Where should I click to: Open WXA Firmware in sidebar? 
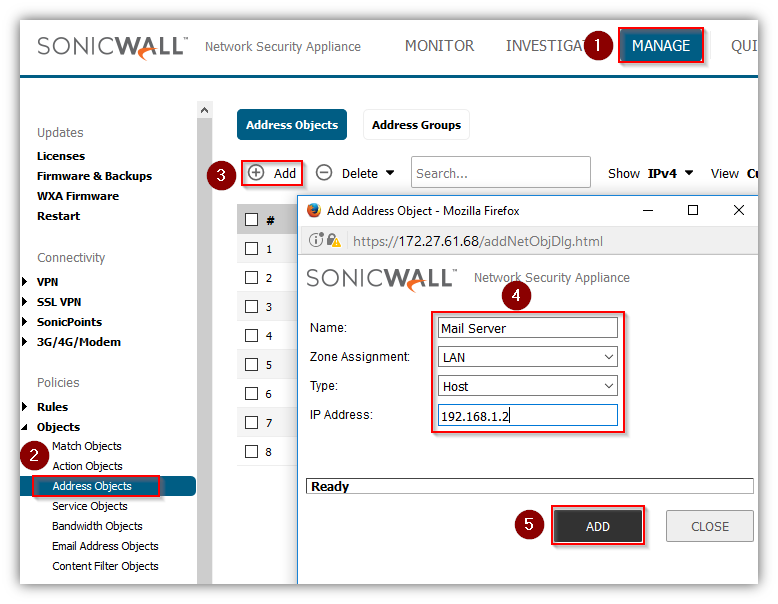pyautogui.click(x=78, y=196)
